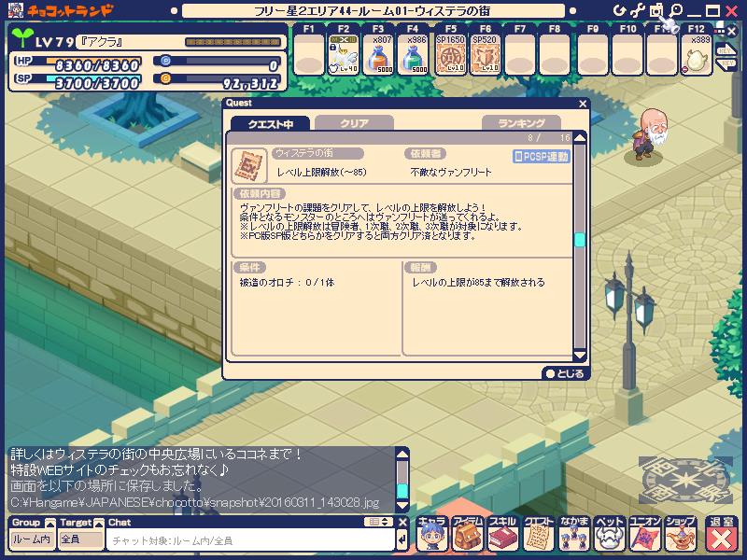Image resolution: width=747 pixels, height=560 pixels.
Task: Open the ルーム内 group selector
Action: pyautogui.click(x=32, y=539)
